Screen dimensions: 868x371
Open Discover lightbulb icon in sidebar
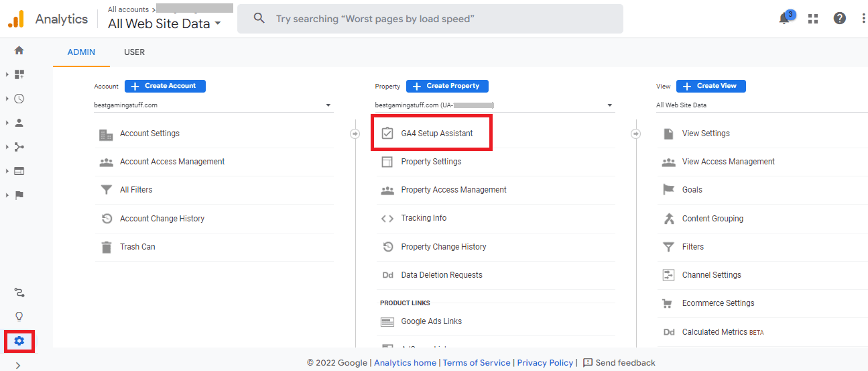point(19,317)
